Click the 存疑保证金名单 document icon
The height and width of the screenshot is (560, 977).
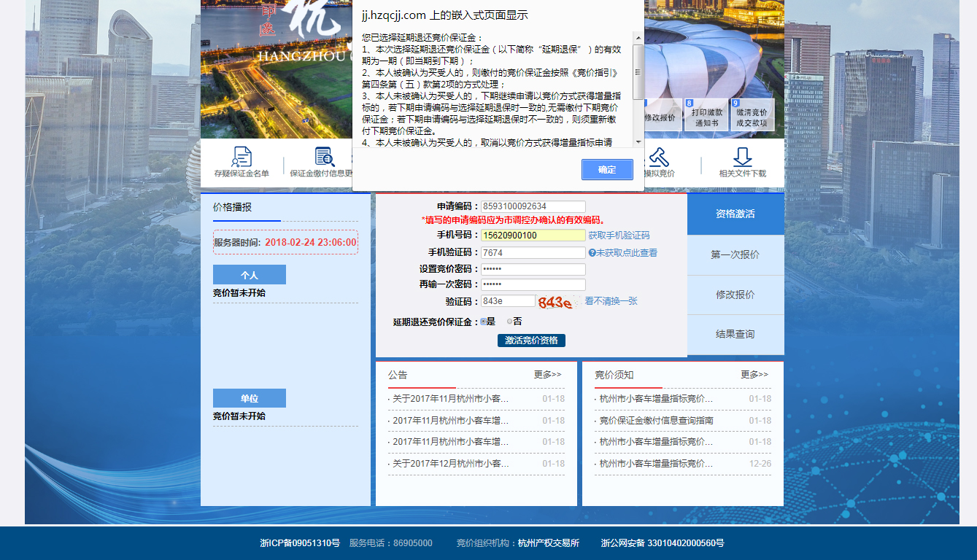point(242,157)
